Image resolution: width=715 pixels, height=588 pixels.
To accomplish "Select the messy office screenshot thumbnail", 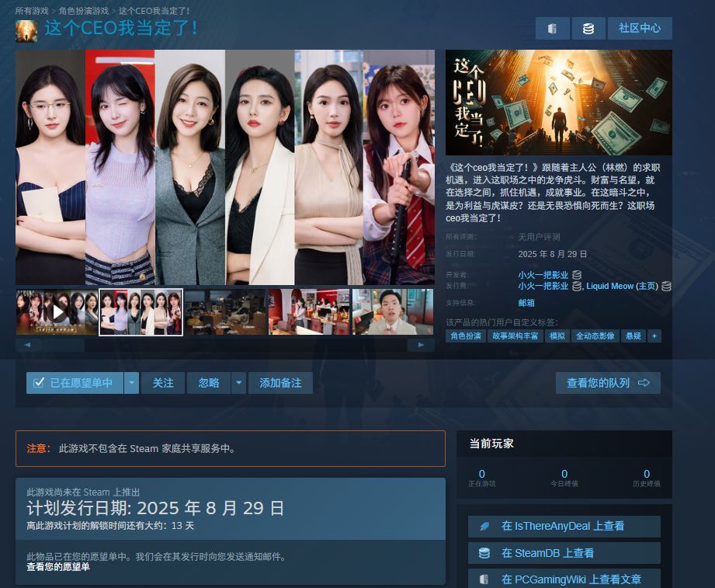I will click(x=225, y=312).
